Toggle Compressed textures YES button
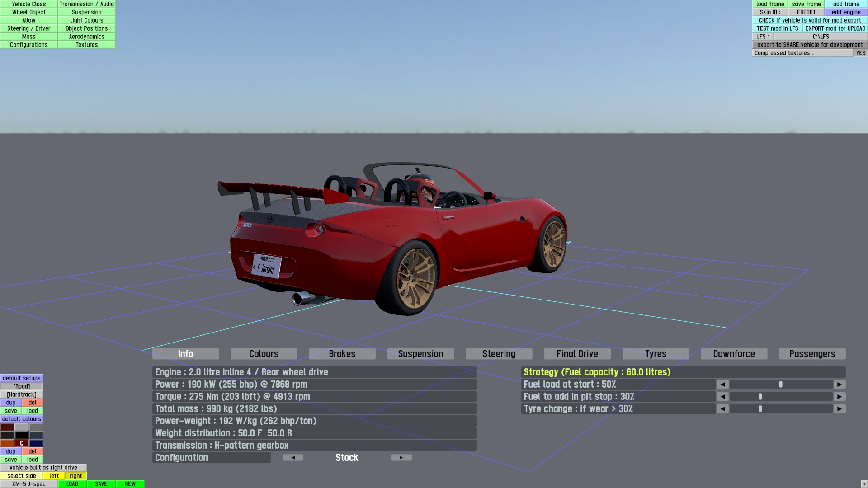The width and height of the screenshot is (868, 488). [x=860, y=53]
